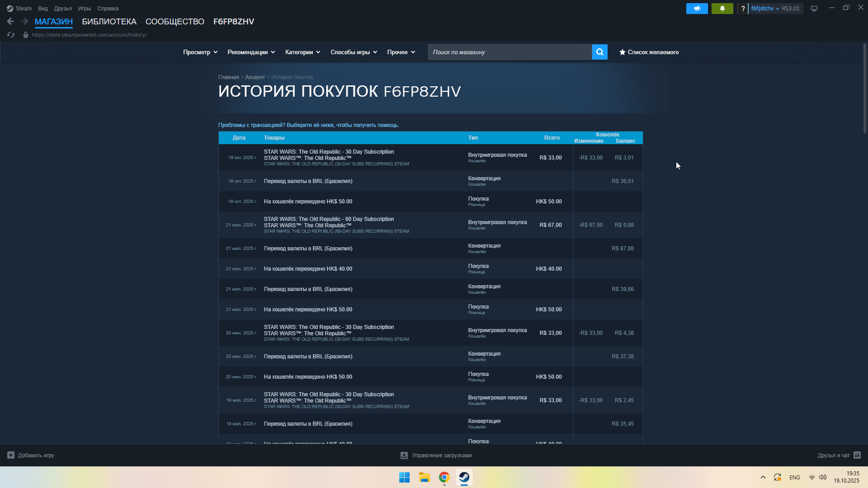Go back with the left arrow
This screenshot has width=868, height=488.
tap(10, 21)
